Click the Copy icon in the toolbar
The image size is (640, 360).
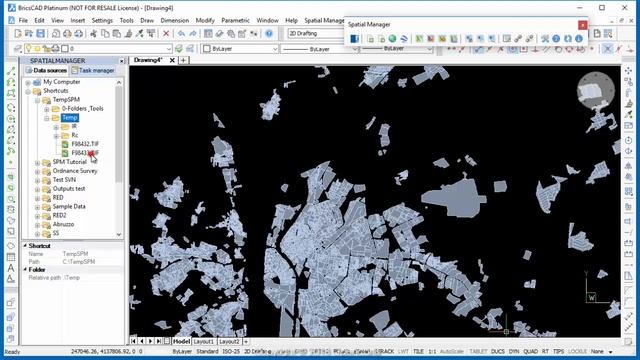105,33
